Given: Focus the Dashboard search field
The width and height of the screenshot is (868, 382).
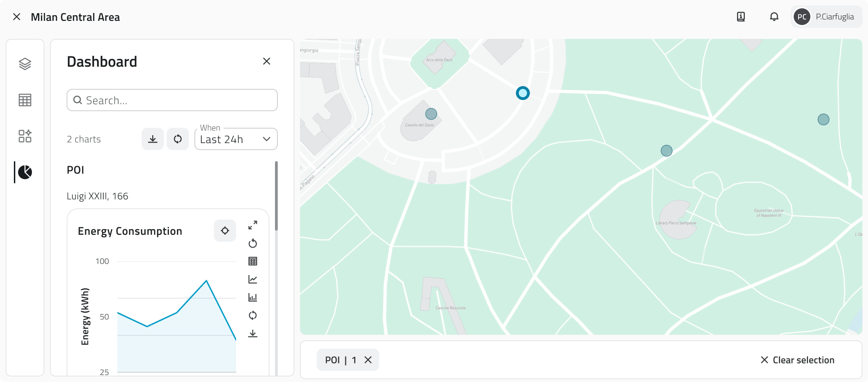Looking at the screenshot, I should (x=172, y=100).
